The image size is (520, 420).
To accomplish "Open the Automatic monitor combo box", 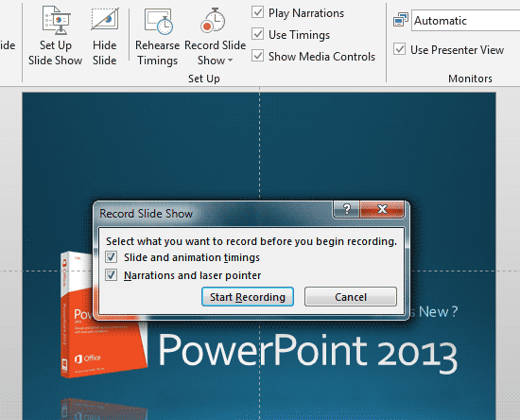I will (465, 21).
